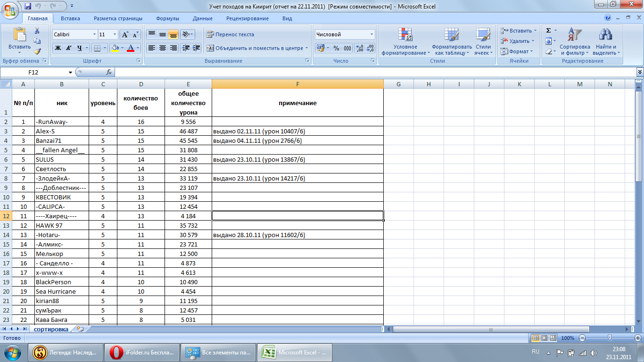Image resolution: width=644 pixels, height=362 pixels.
Task: Click the Cut scissors icon
Action: (x=37, y=31)
